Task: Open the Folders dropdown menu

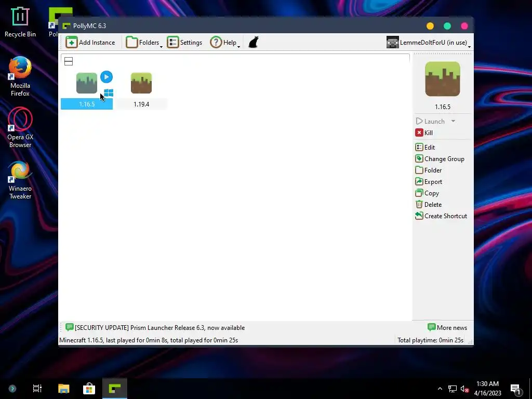Action: pyautogui.click(x=144, y=43)
